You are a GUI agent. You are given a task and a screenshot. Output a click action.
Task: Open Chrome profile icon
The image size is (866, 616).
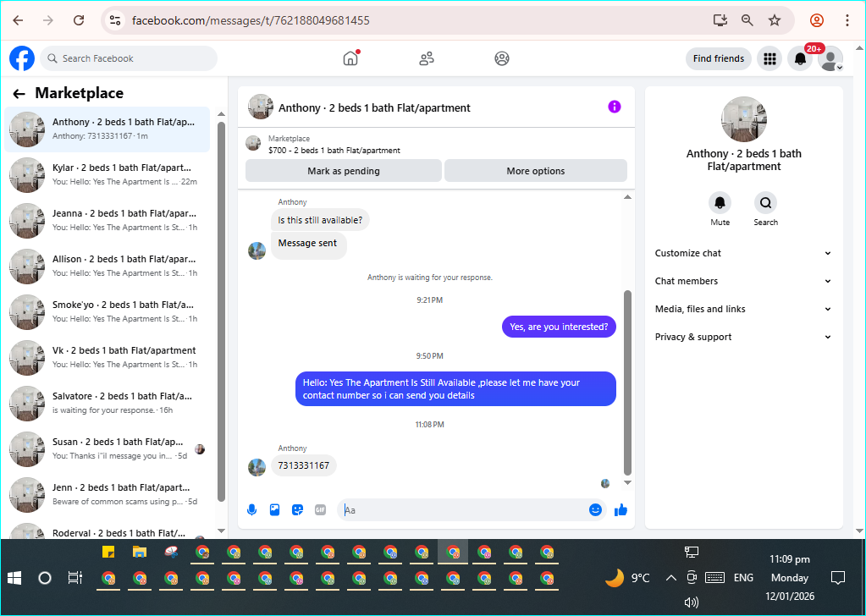coord(817,20)
